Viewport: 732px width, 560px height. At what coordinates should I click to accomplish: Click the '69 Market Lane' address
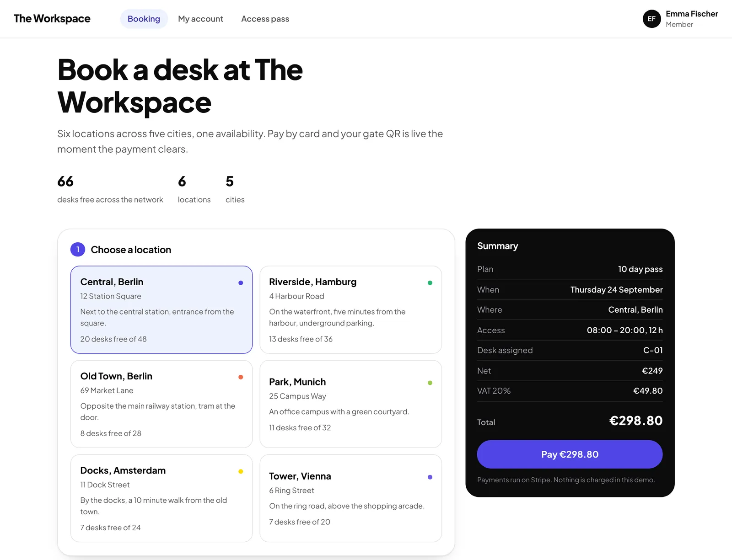107,390
